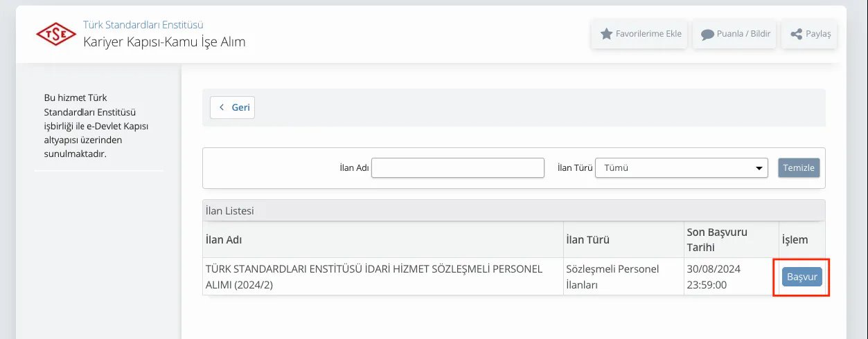868x339 pixels.
Task: Click the İlan Türü column header
Action: pos(587,240)
